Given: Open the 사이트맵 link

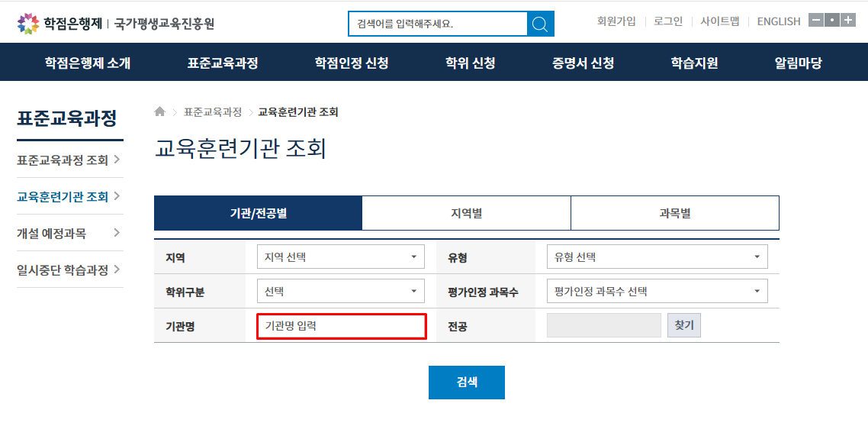Looking at the screenshot, I should (x=719, y=21).
